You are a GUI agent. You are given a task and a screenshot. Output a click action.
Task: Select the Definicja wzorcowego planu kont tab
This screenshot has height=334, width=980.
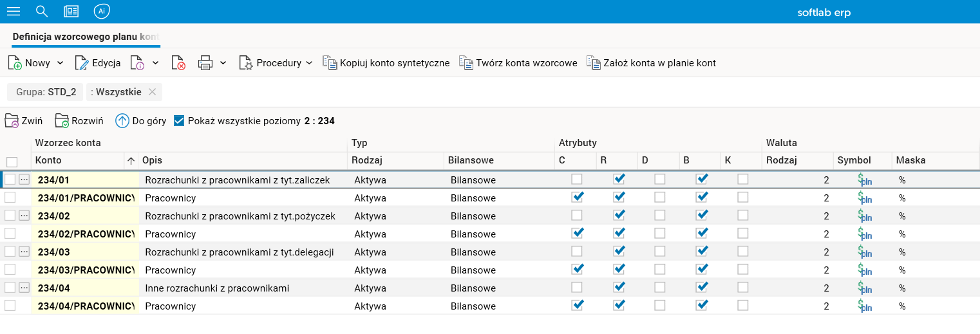[86, 37]
